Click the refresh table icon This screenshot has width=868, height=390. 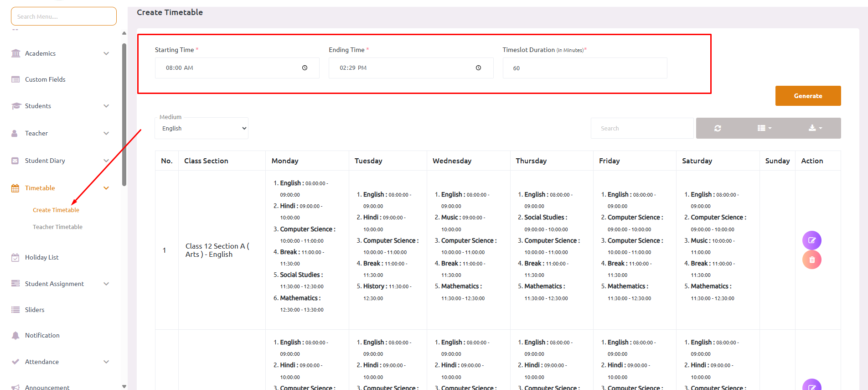[718, 128]
